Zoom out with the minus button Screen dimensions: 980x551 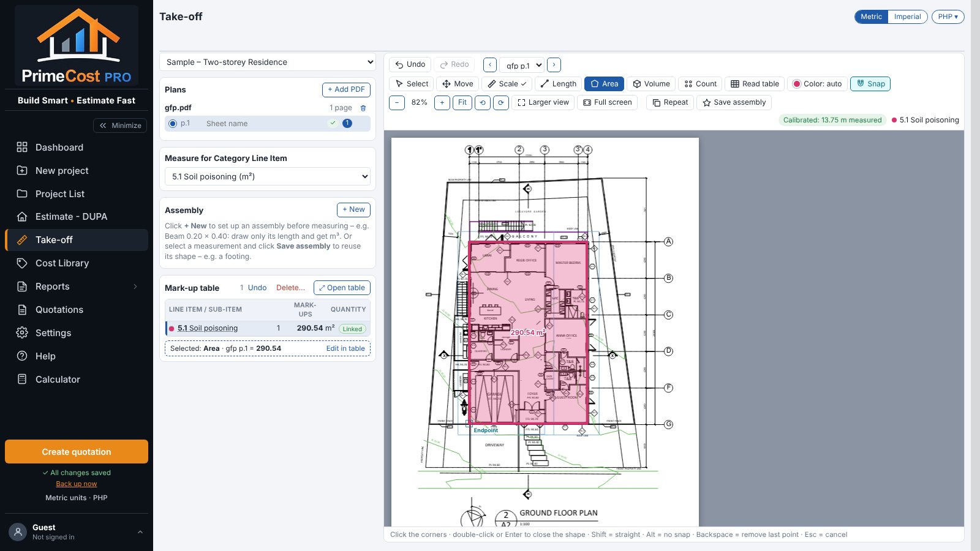pos(397,102)
